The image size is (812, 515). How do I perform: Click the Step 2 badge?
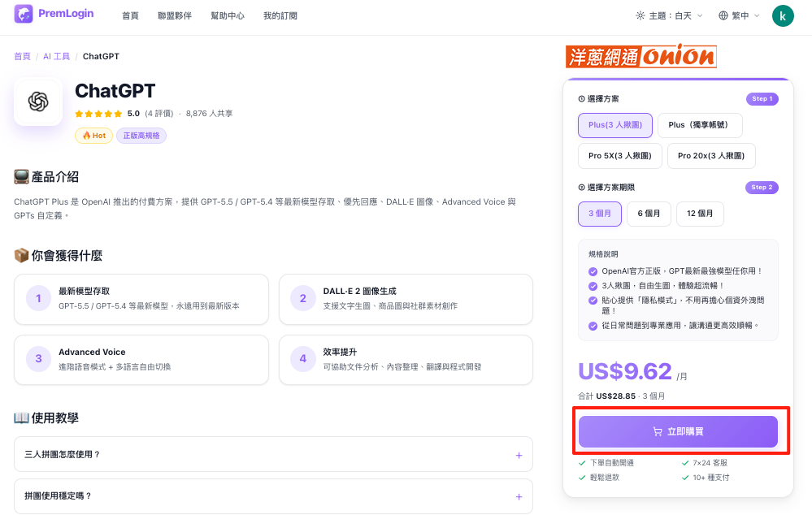[762, 188]
